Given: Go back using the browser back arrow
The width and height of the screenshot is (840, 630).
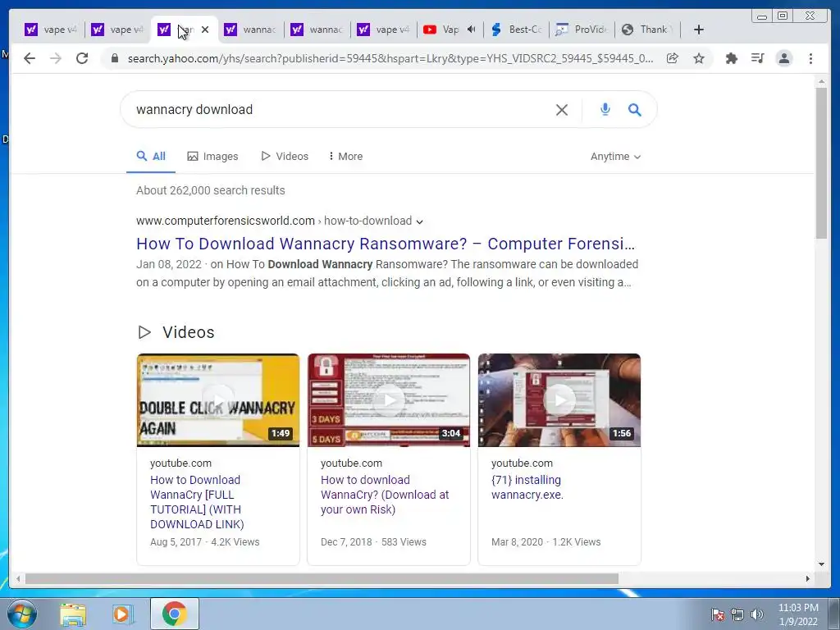Looking at the screenshot, I should [x=30, y=58].
